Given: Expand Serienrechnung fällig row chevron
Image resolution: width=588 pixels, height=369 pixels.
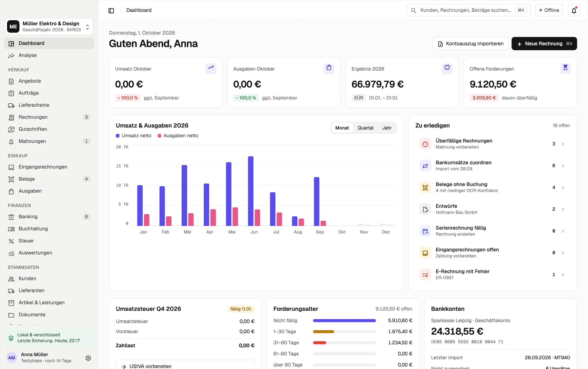Looking at the screenshot, I should [x=563, y=231].
